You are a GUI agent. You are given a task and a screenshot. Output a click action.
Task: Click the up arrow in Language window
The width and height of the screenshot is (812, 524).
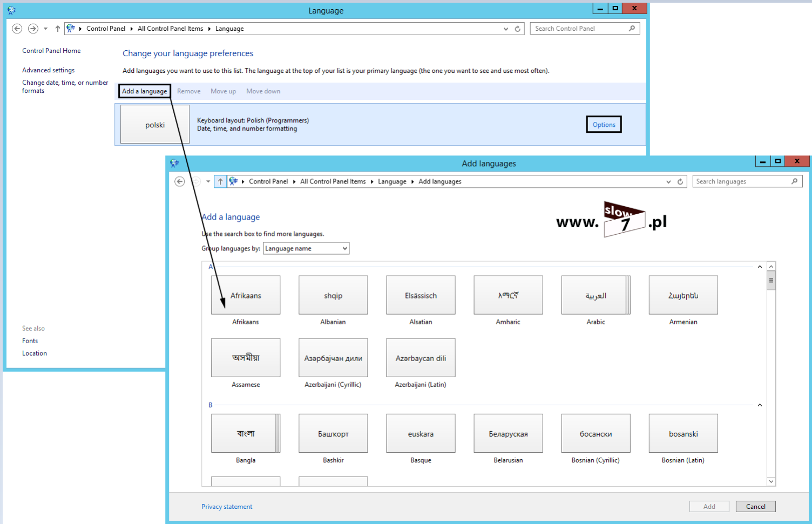(x=58, y=29)
